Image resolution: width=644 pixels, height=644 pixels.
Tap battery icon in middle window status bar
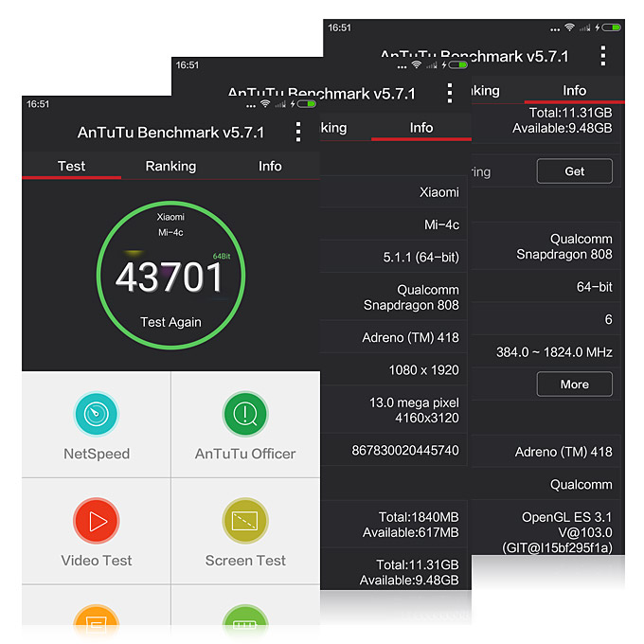[458, 65]
